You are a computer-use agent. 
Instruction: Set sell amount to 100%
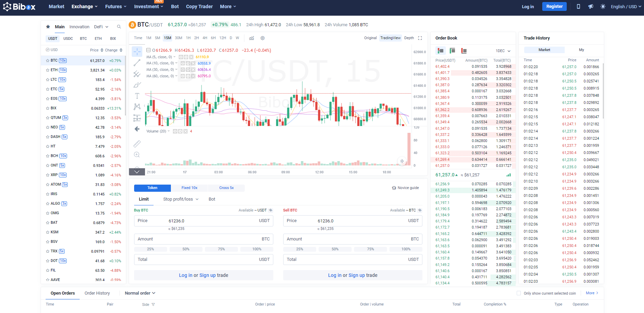[406, 249]
